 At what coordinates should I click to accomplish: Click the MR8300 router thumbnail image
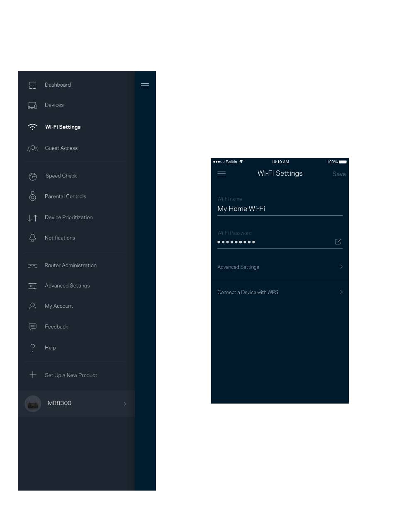(33, 404)
